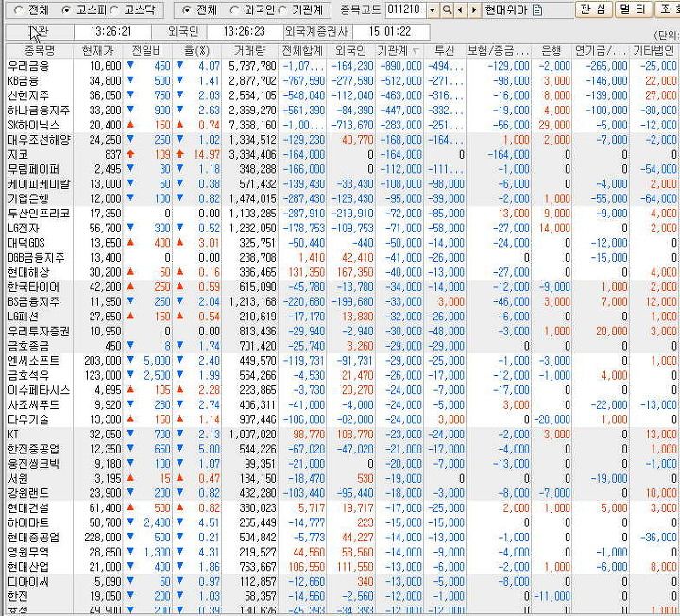680x616 pixels.
Task: Click the 현대위아 stock name label
Action: (506, 9)
